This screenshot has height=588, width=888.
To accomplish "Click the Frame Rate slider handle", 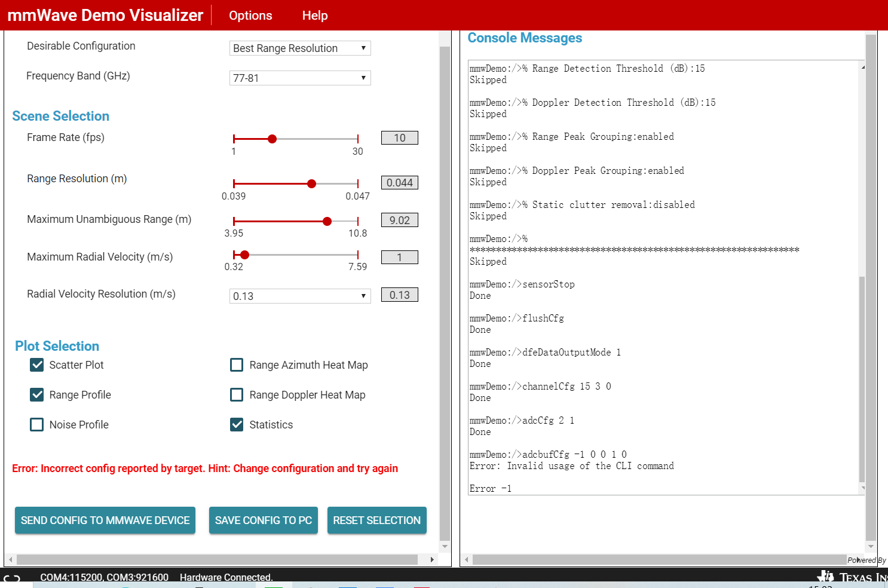I will [x=272, y=139].
